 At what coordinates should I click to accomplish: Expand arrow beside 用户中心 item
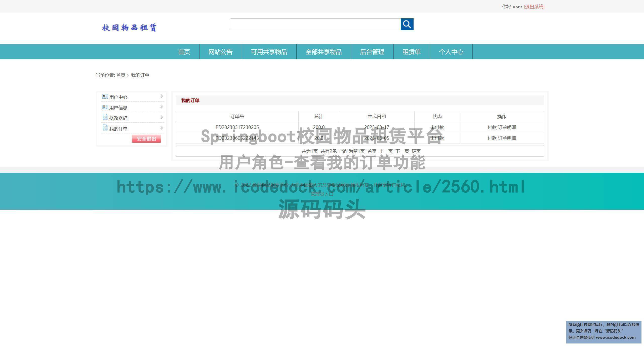(162, 96)
